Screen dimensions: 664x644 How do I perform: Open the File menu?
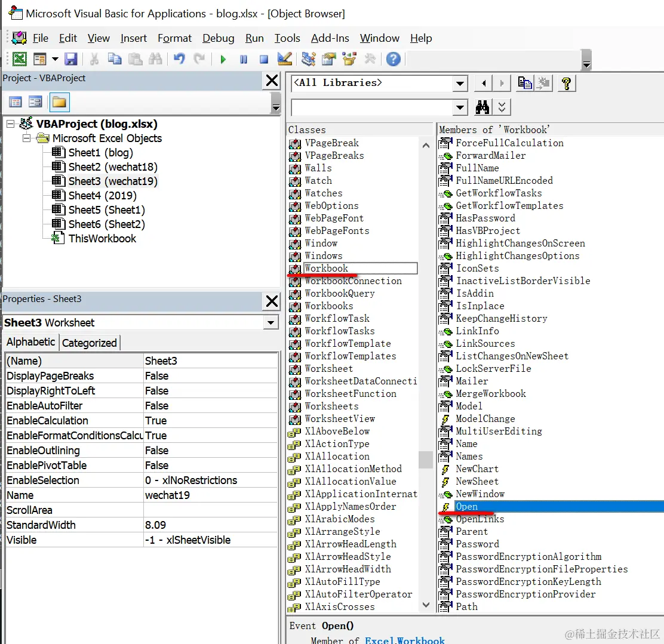tap(40, 38)
